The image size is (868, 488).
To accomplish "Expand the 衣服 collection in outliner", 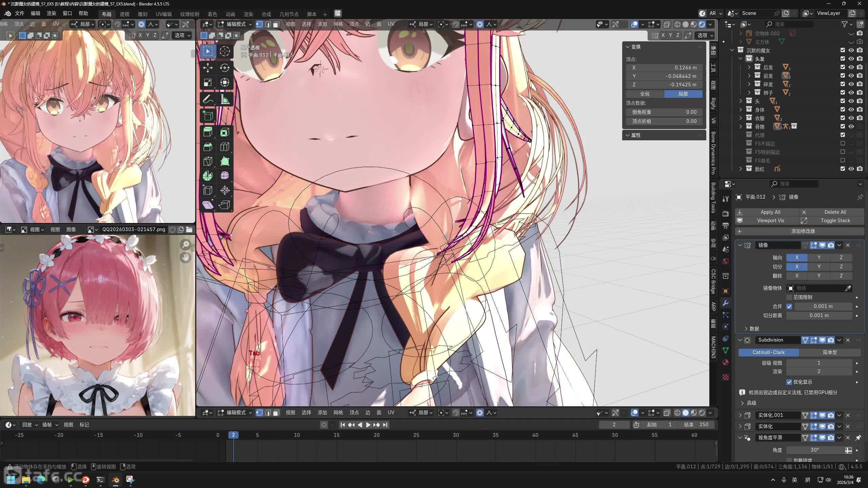I will tap(741, 118).
